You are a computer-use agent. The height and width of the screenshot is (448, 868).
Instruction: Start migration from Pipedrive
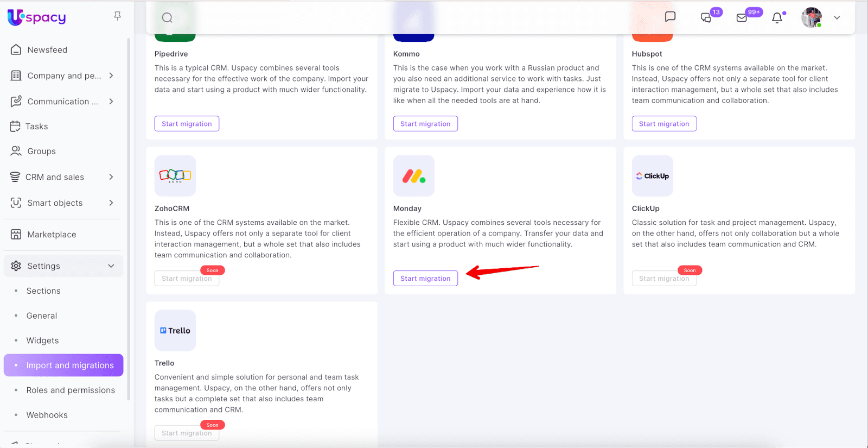[x=187, y=124]
